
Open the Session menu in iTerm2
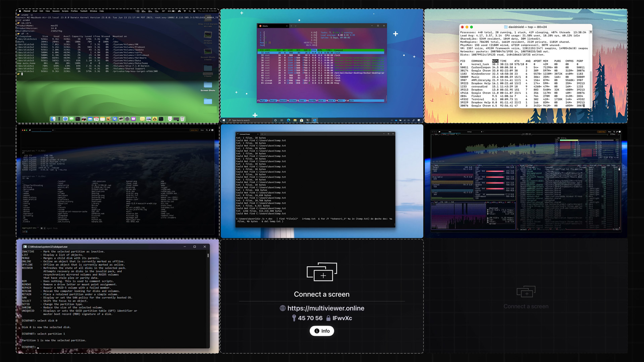pyautogui.click(x=56, y=11)
